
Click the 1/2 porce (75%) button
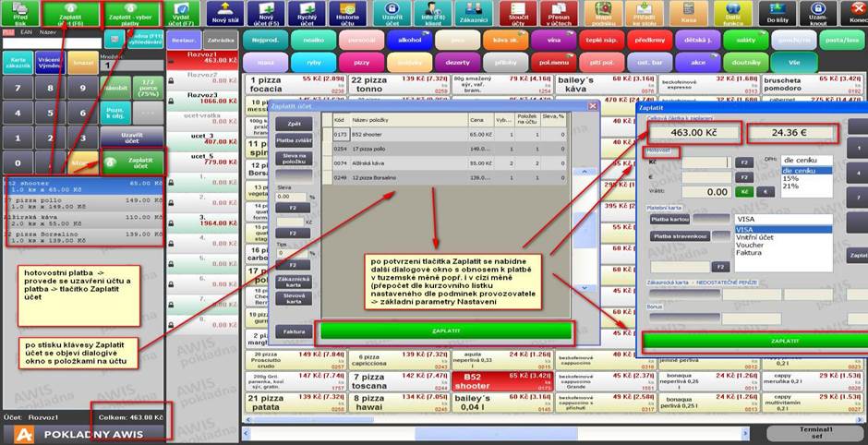tap(148, 88)
